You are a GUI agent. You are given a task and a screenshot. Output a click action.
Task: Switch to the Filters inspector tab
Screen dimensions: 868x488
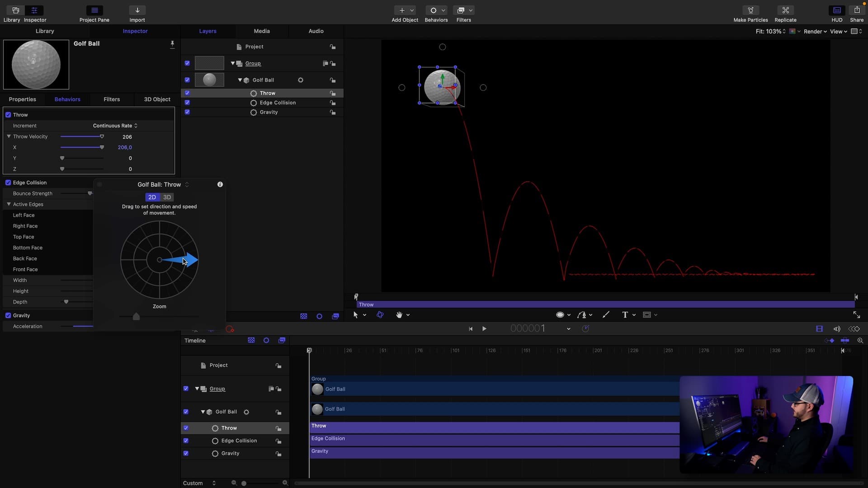coord(112,99)
